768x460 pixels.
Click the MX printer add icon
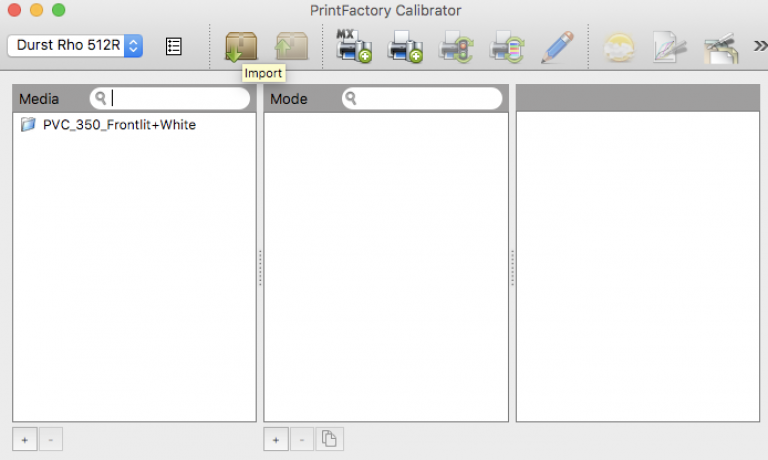pos(354,46)
